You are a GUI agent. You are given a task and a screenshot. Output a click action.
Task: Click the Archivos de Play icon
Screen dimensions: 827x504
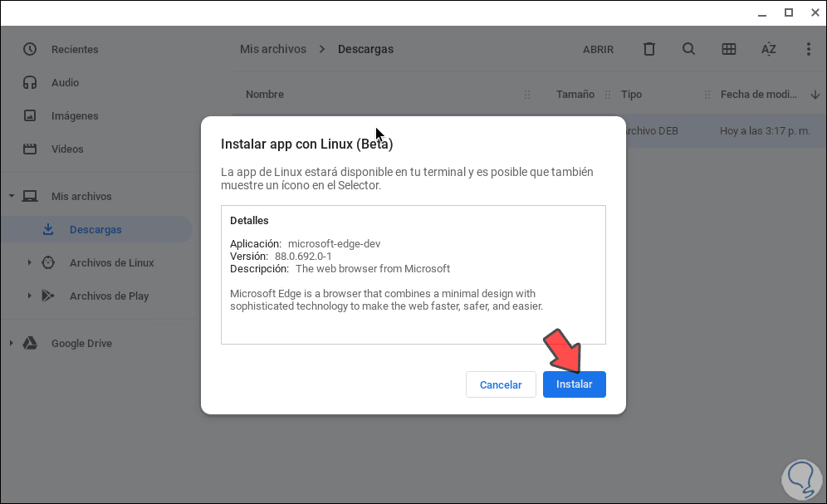(x=48, y=296)
